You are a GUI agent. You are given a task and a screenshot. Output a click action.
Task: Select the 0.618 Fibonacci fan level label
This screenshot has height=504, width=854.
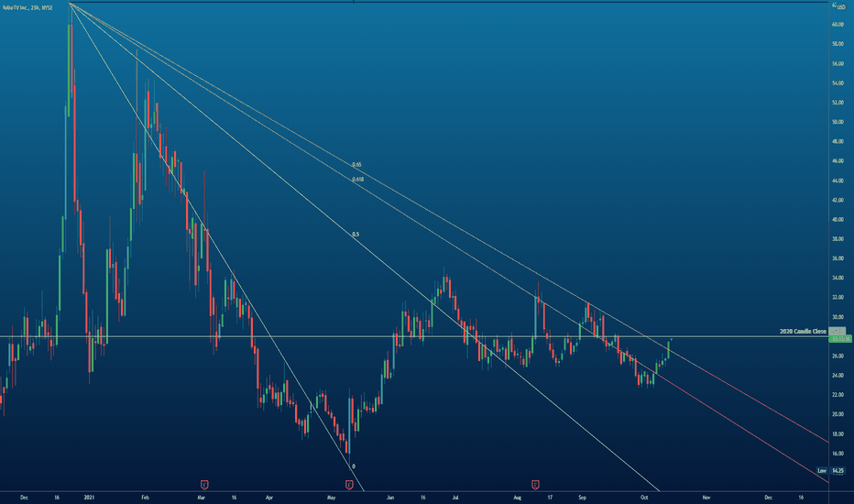(358, 179)
